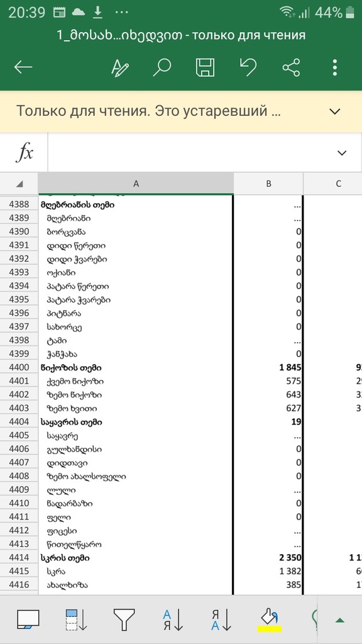Open the pen editing tools icon
This screenshot has width=362, height=644.
click(x=120, y=67)
